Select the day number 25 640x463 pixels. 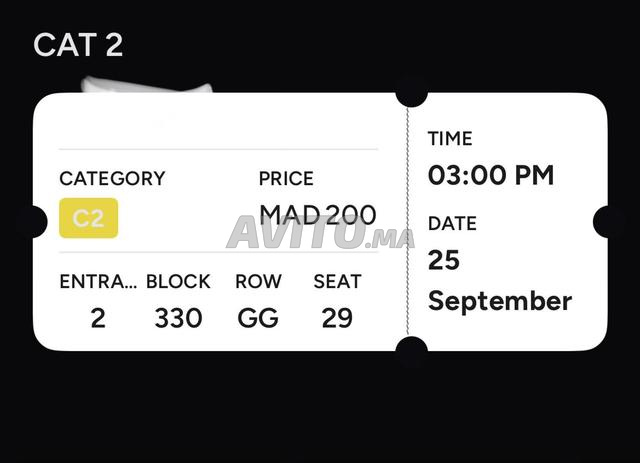(444, 260)
